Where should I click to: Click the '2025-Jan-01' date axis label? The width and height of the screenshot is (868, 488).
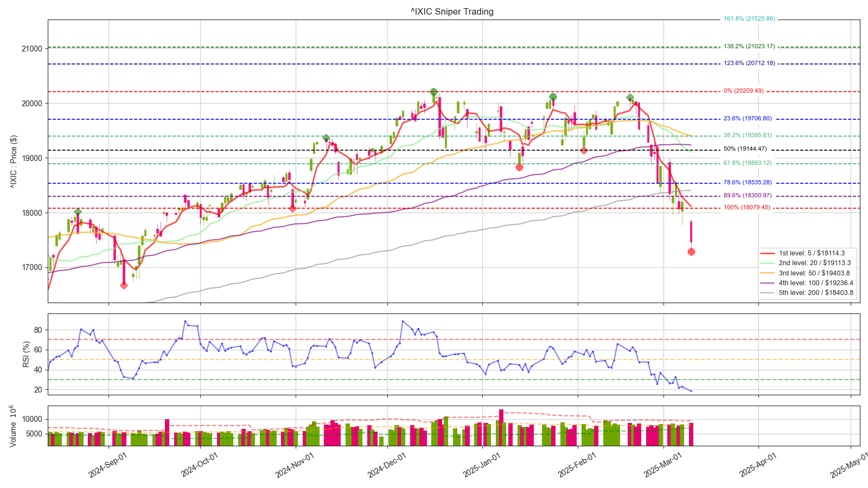[482, 465]
